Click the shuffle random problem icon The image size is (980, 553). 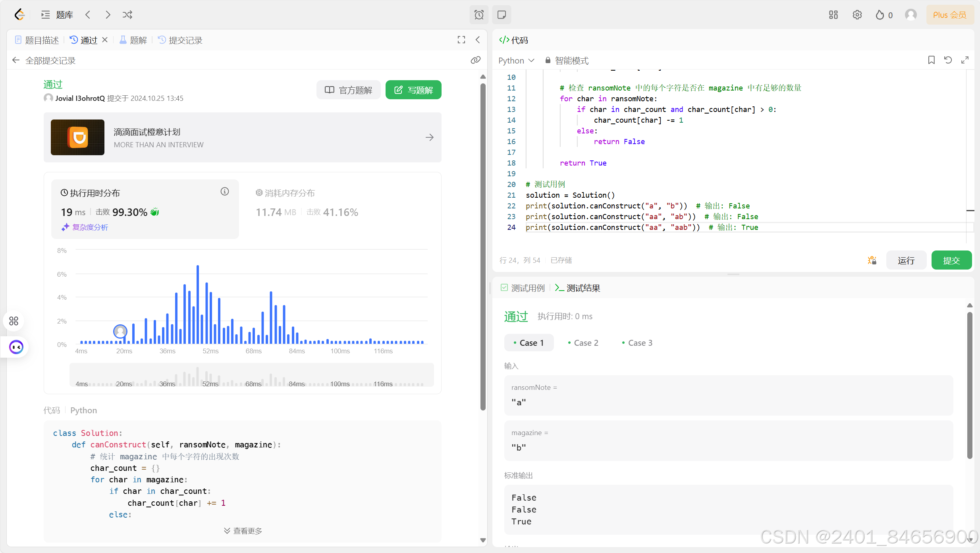(x=127, y=15)
